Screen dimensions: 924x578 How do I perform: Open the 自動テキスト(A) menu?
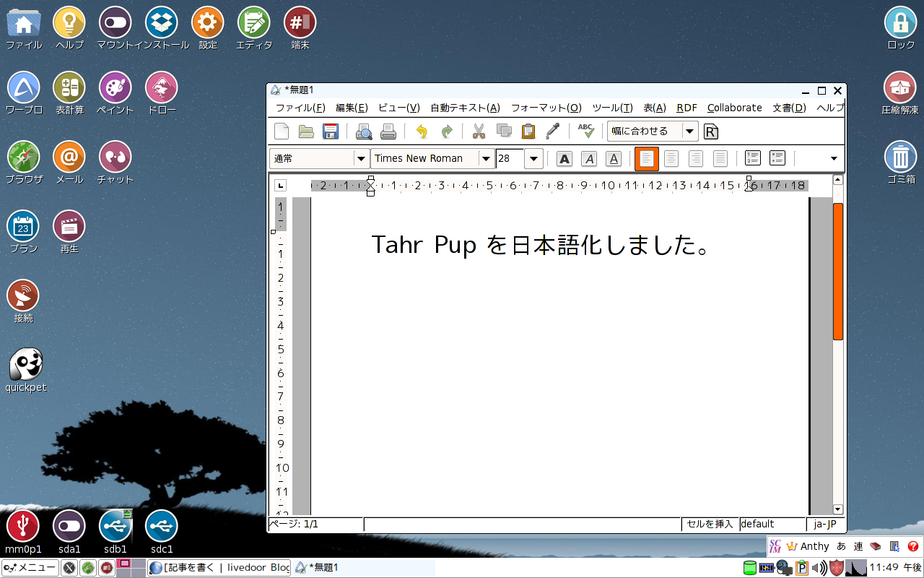pyautogui.click(x=465, y=108)
